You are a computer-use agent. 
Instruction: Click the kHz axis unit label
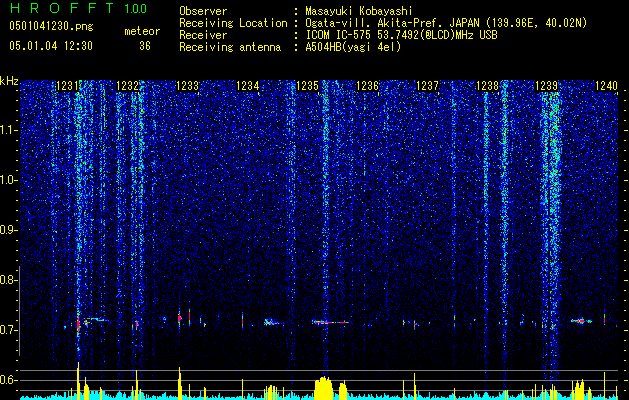9,81
